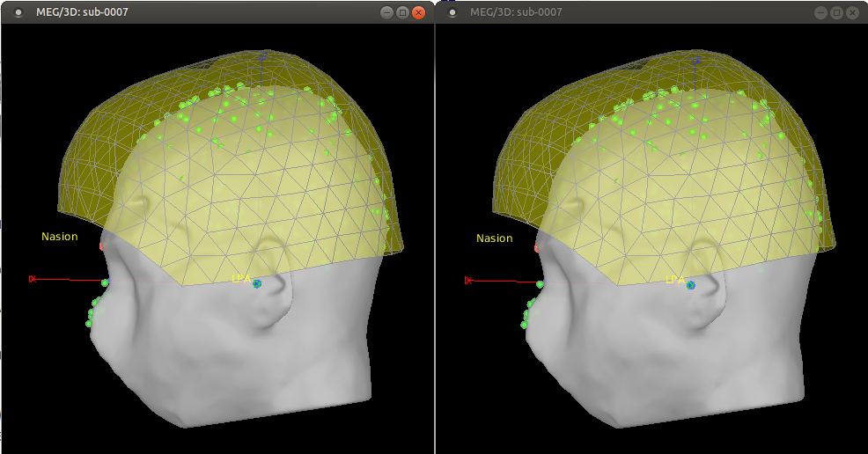Minimize the left MEG/3D window
The height and width of the screenshot is (454, 868).
tap(386, 12)
